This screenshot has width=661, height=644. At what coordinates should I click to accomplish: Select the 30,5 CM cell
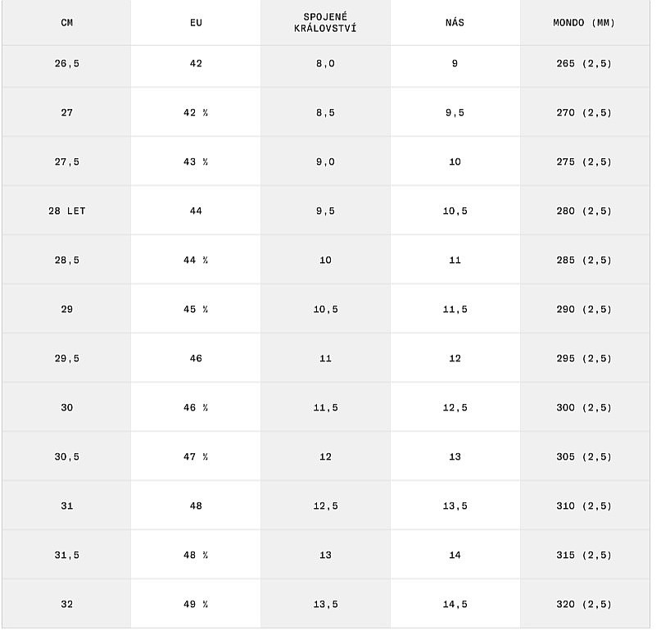coord(66,457)
